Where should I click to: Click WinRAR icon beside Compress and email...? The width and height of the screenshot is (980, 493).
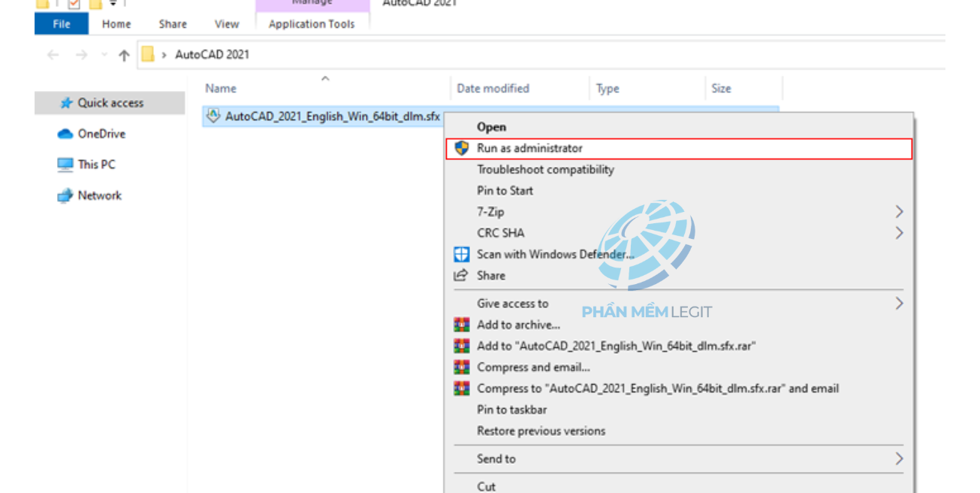(462, 367)
